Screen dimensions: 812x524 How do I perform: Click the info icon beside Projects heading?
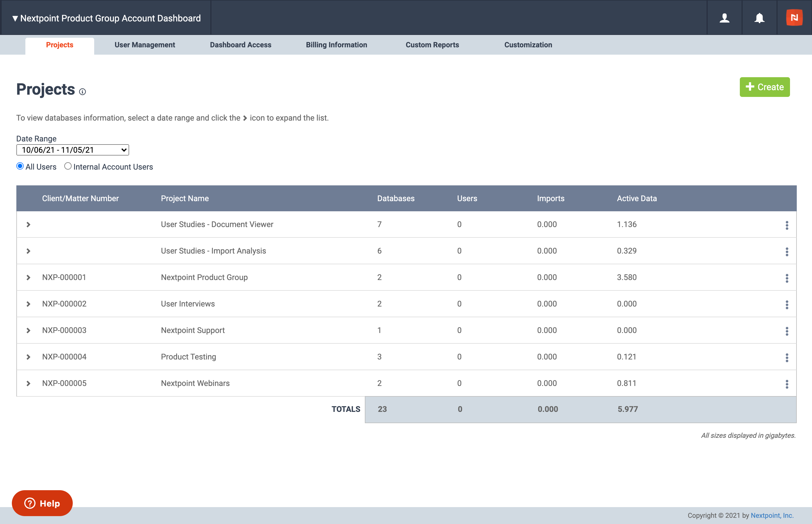(x=82, y=92)
